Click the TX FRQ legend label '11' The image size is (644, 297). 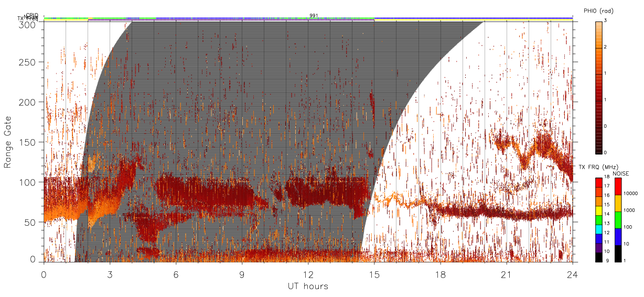[x=607, y=242]
